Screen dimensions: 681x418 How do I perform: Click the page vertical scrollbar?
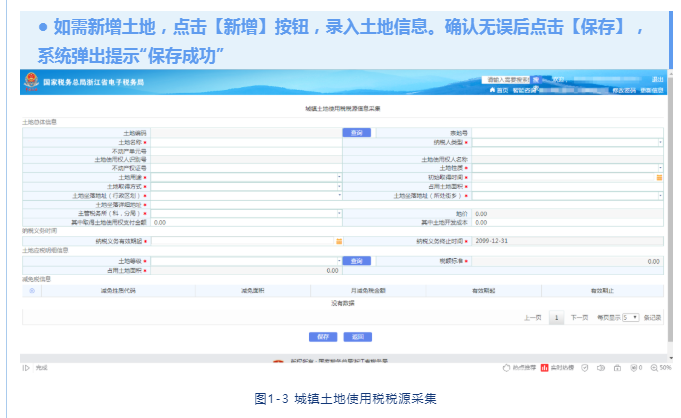click(671, 209)
